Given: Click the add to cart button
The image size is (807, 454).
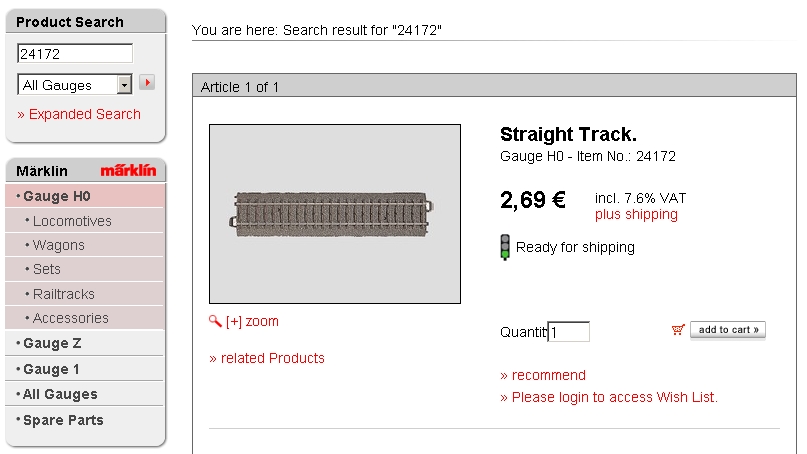Looking at the screenshot, I should click(728, 330).
